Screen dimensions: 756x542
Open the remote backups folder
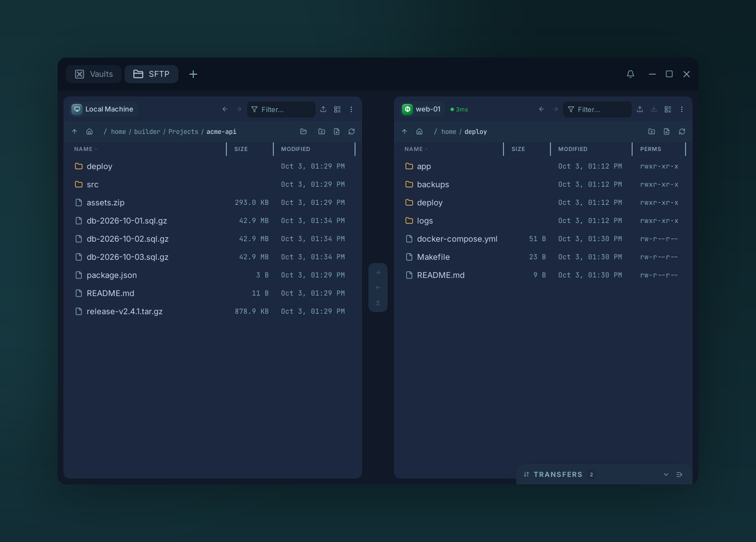tap(543, 185)
